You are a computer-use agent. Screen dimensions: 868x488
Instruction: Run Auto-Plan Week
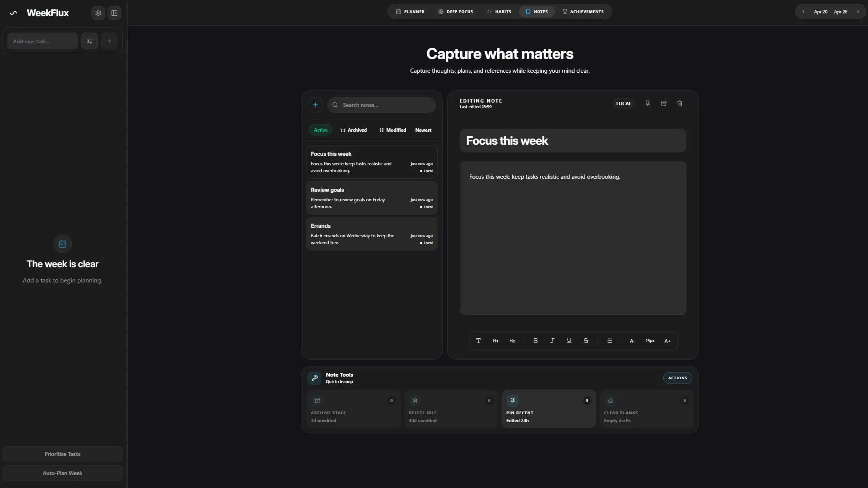62,473
